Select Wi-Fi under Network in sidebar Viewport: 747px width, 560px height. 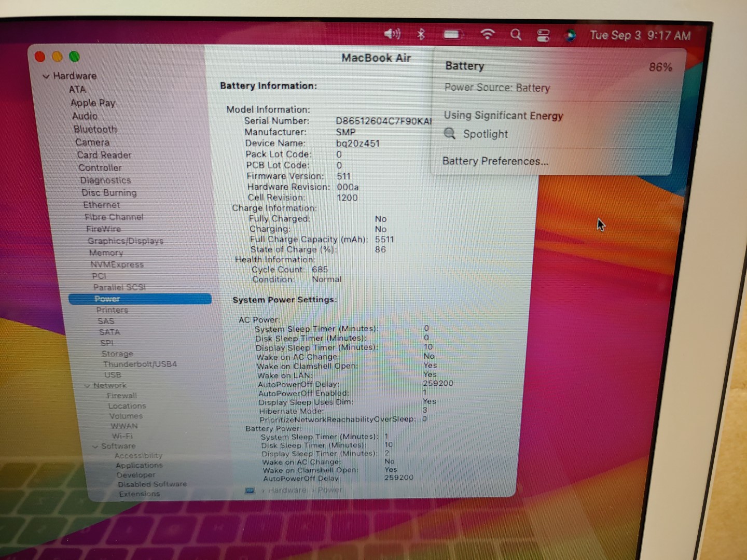click(x=122, y=436)
